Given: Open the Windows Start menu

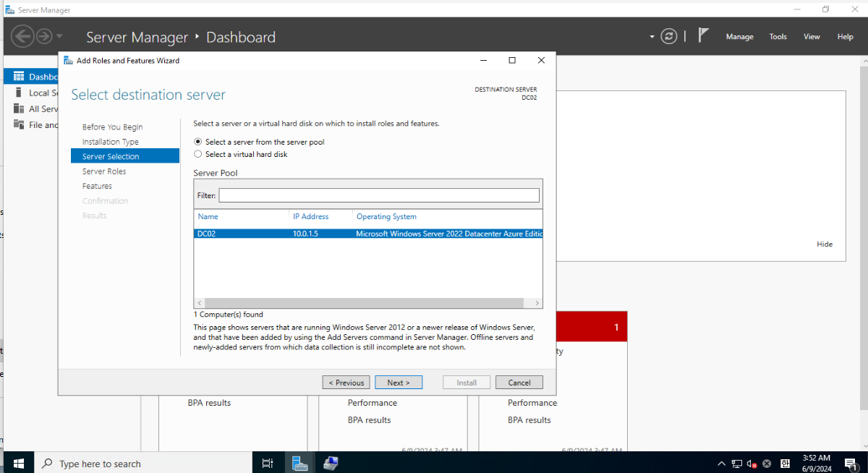Looking at the screenshot, I should coord(17,463).
